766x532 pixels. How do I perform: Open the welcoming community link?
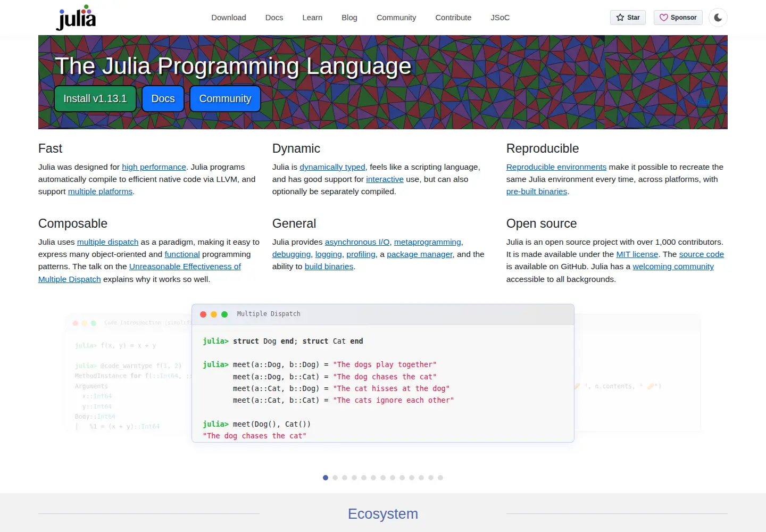(673, 267)
